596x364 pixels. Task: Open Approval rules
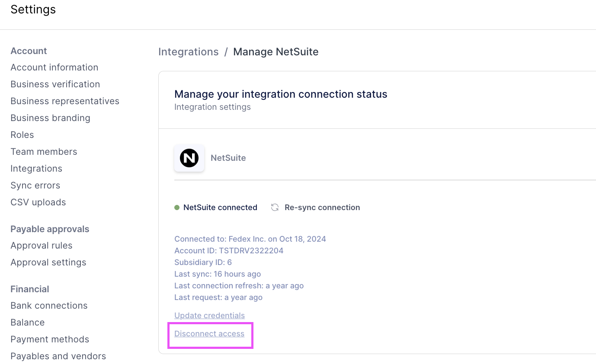point(42,246)
